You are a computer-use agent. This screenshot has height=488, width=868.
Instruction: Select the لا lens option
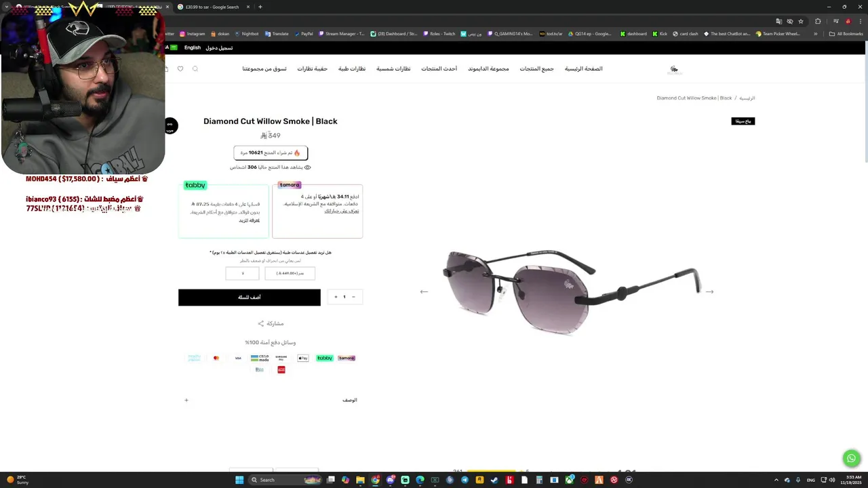tap(243, 273)
